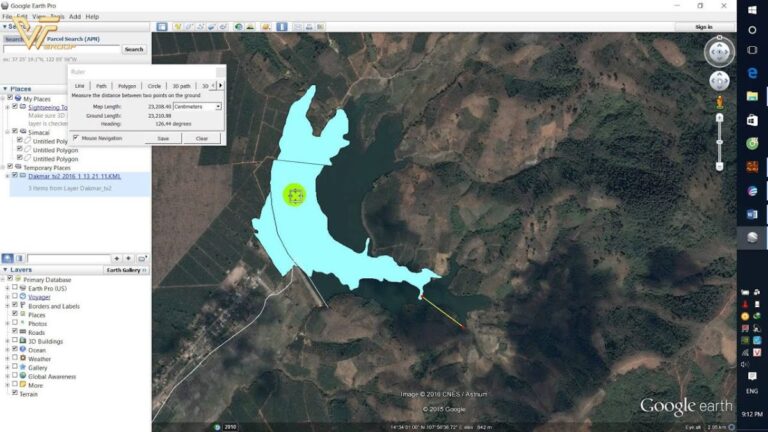Click the move item down arrow
The width and height of the screenshot is (768, 432).
[128, 258]
